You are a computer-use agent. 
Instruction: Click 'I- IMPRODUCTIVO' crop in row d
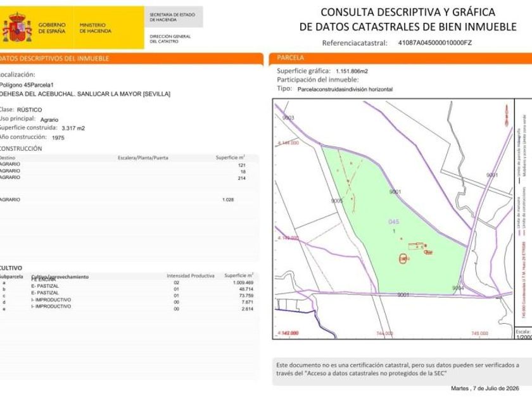[51, 300]
